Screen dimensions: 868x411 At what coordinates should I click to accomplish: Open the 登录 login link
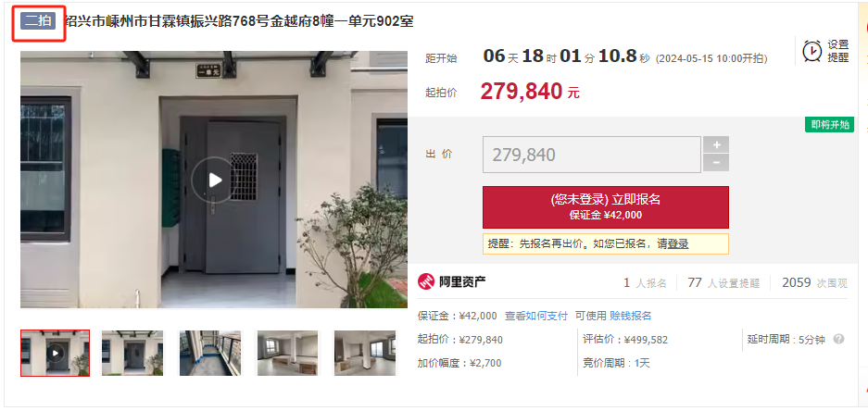[x=677, y=244]
